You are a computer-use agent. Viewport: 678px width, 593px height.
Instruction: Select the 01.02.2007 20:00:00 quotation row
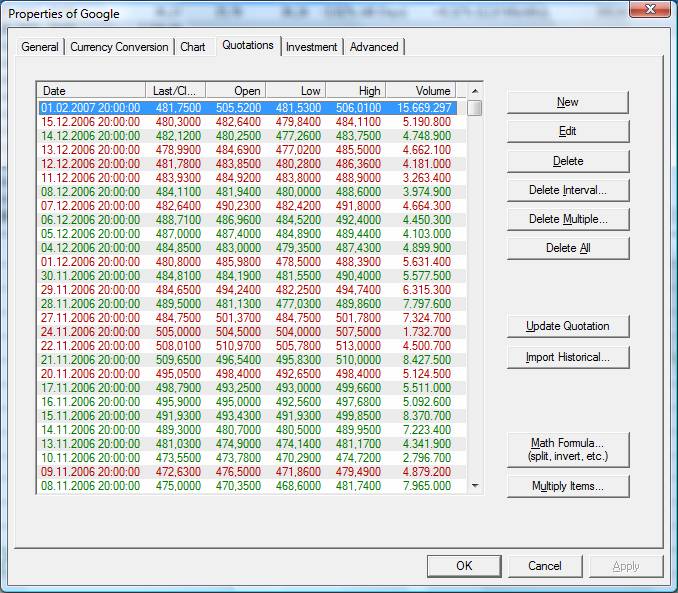click(x=248, y=108)
